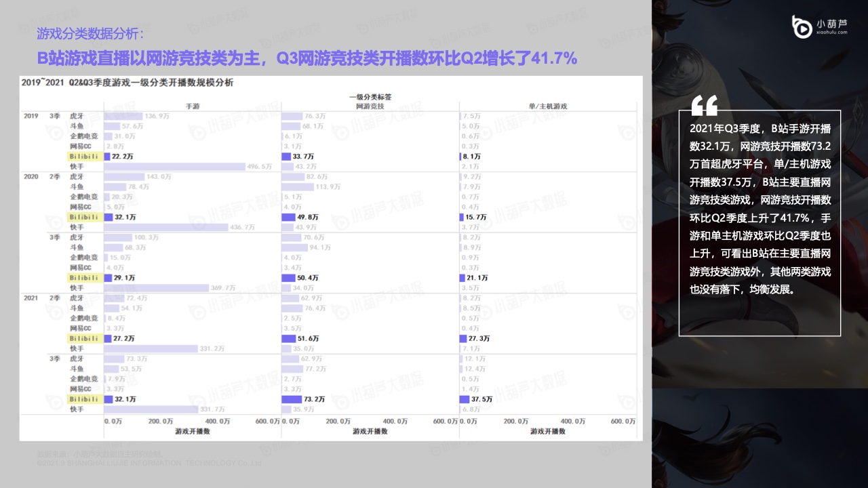The height and width of the screenshot is (488, 868).
Task: Click the large white quotation mark icon
Action: 704,106
